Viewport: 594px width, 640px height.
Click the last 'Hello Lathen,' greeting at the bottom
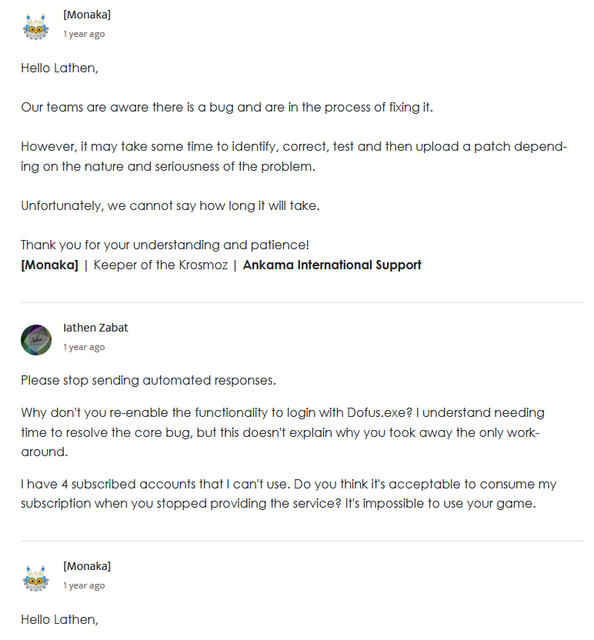point(60,620)
